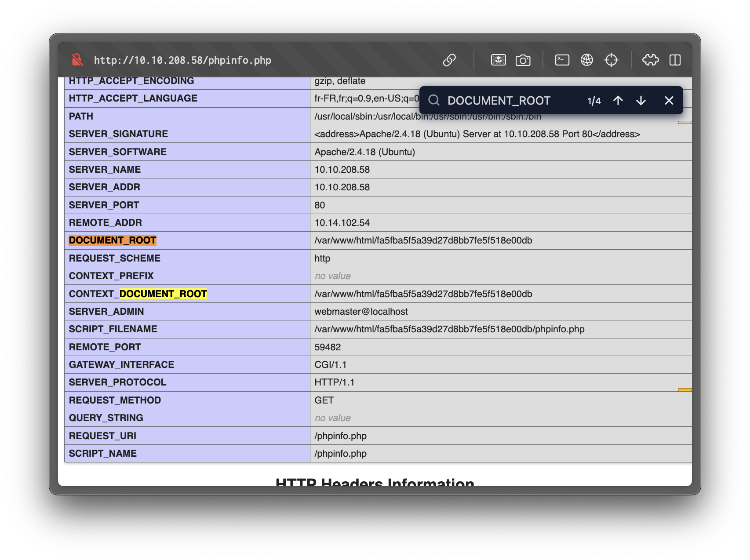
Task: Click the crosshair target icon
Action: coord(611,60)
